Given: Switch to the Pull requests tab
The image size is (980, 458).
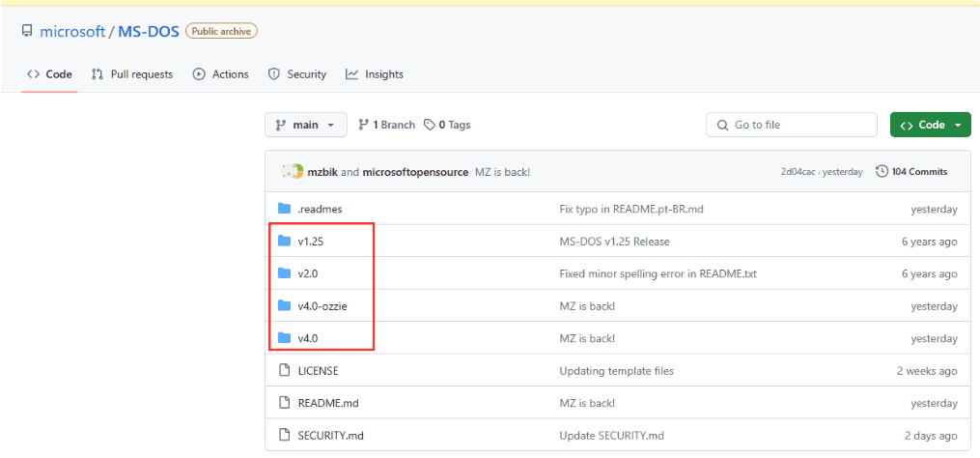Looking at the screenshot, I should point(132,74).
